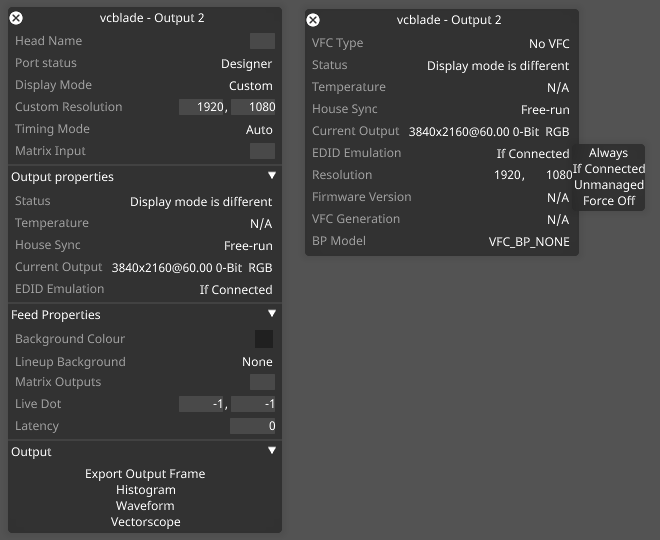Open the Vectorscope view
Viewport: 660px width, 540px height.
pyautogui.click(x=145, y=522)
